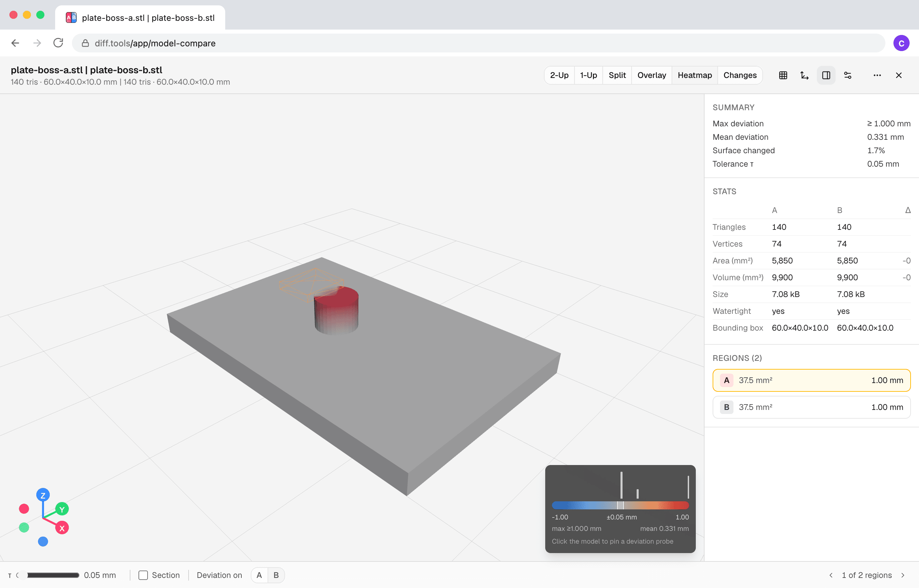Switch to Heatmap view
The width and height of the screenshot is (919, 588).
tap(695, 75)
